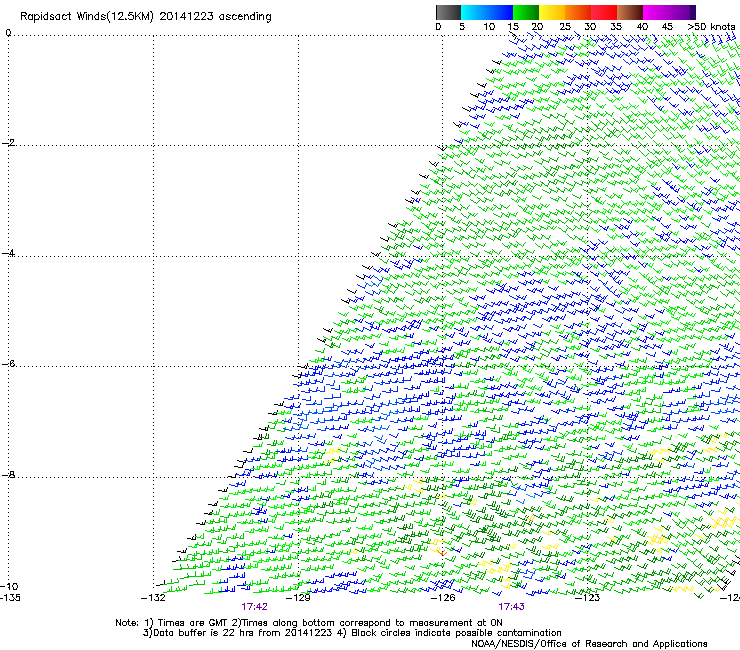Click the cyan 5-10 knots swatch
This screenshot has height=650, width=740.
(x=474, y=12)
